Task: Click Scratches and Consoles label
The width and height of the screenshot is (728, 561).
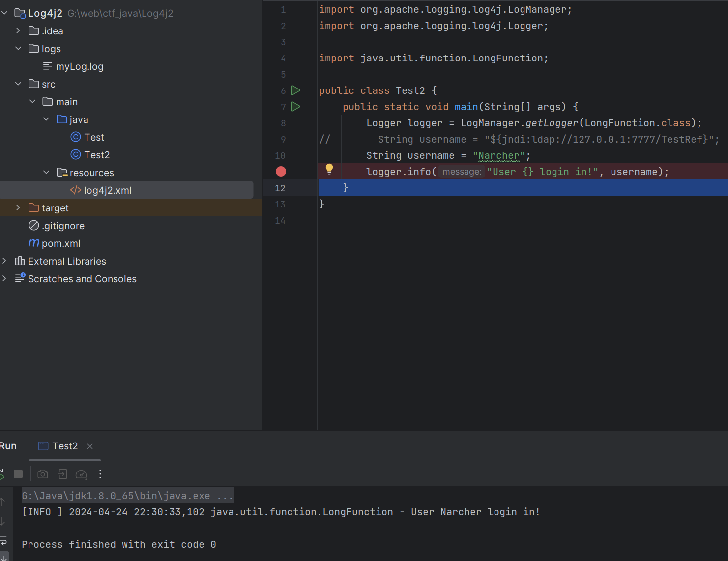Action: (82, 279)
